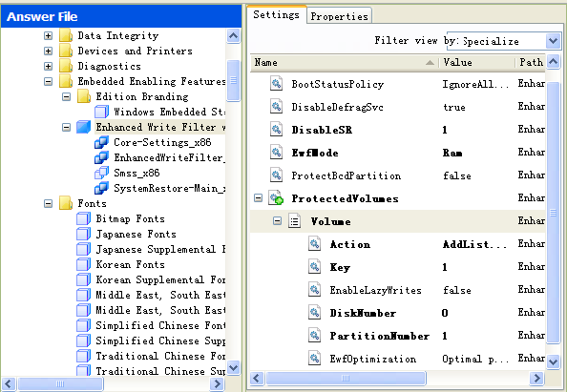Viewport: 567px width, 392px height.
Task: Collapse the Embedded Enabling Features node
Action: click(48, 82)
